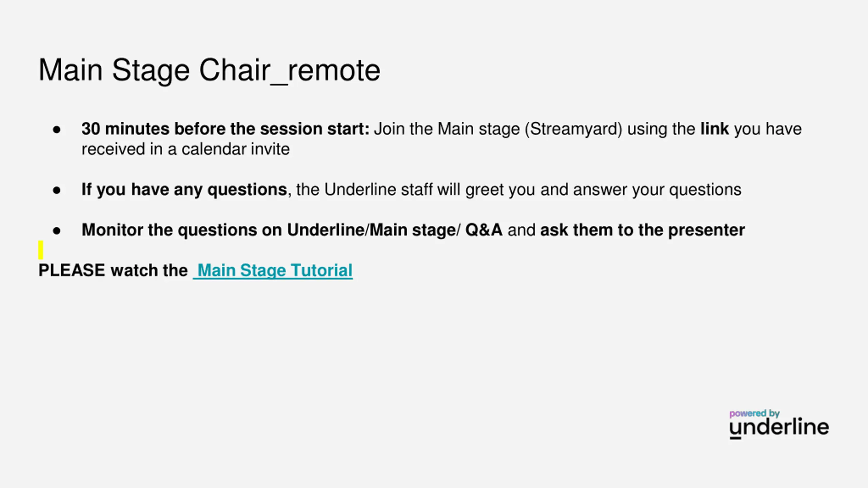
Task: Click the bold '30 minutes before the session start:' text
Action: [x=225, y=129]
